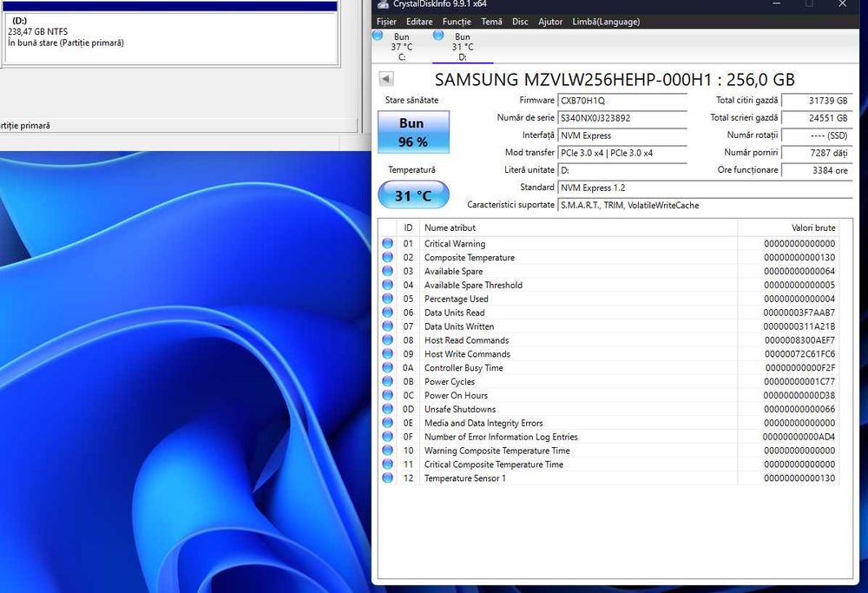Click the status icon for Power Cycles
Screen dimensions: 868x593
pyautogui.click(x=387, y=381)
